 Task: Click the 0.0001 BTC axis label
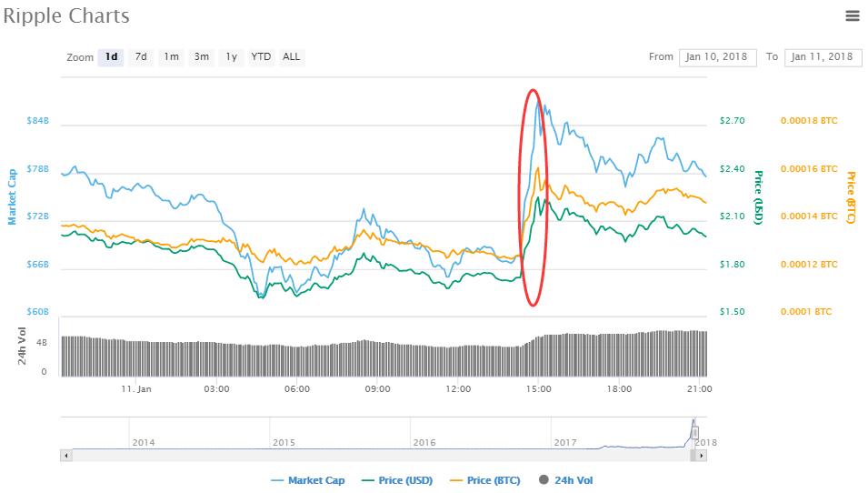pyautogui.click(x=806, y=312)
